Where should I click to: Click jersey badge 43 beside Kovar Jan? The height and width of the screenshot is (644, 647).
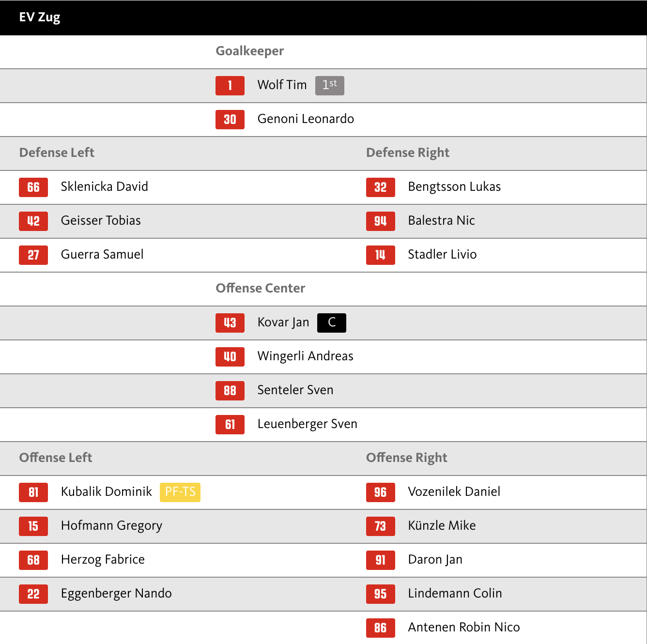point(230,323)
